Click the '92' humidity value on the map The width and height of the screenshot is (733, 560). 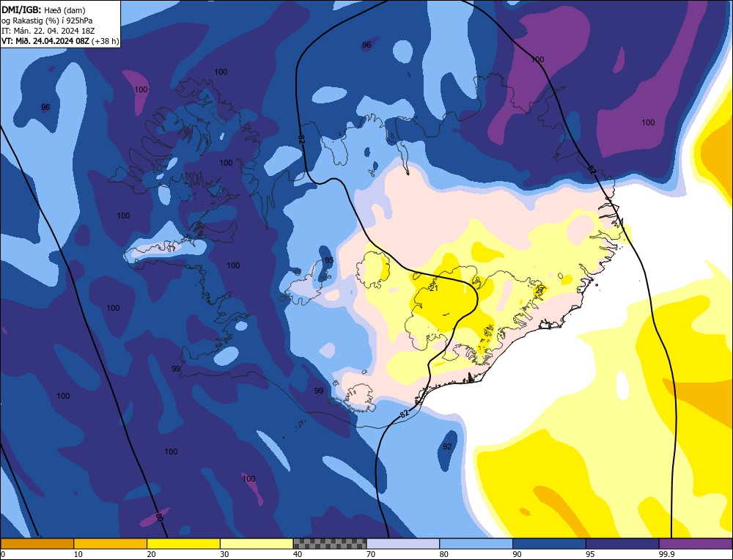tap(447, 446)
